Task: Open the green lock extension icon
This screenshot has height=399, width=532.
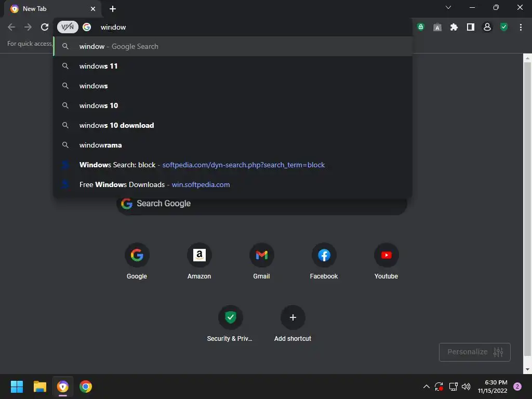Action: point(421,27)
